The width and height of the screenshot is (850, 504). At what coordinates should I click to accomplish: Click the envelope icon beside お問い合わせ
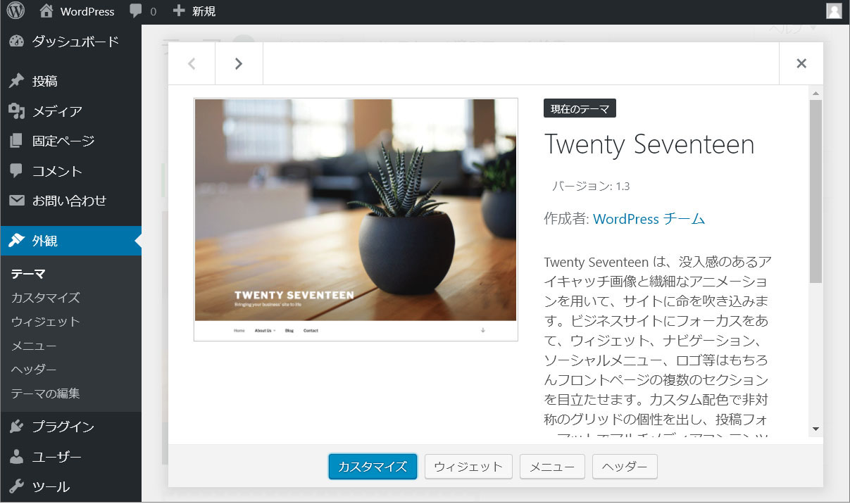[17, 201]
